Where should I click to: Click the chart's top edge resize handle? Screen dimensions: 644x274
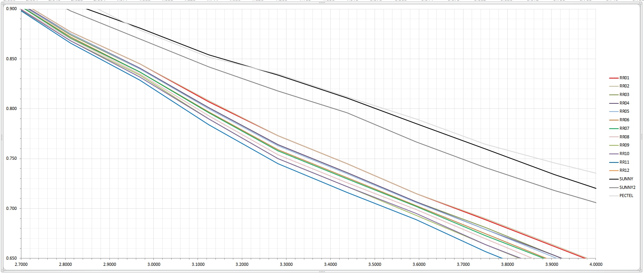[x=322, y=3]
